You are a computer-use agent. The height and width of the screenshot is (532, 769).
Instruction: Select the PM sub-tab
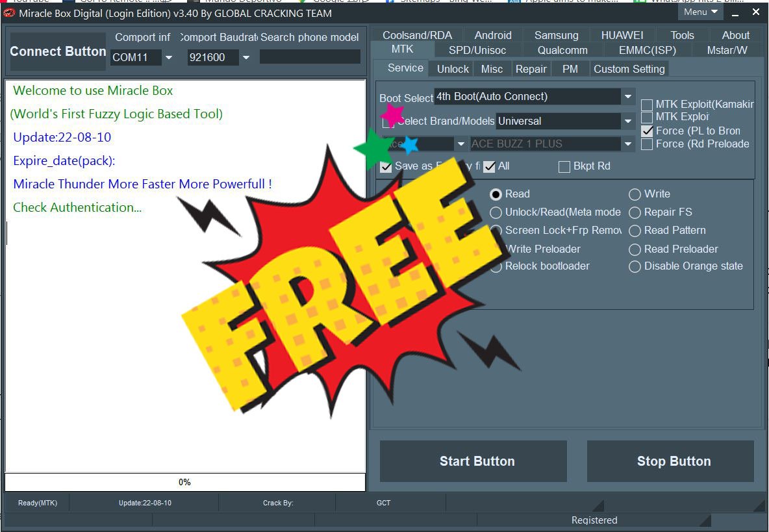[570, 69]
